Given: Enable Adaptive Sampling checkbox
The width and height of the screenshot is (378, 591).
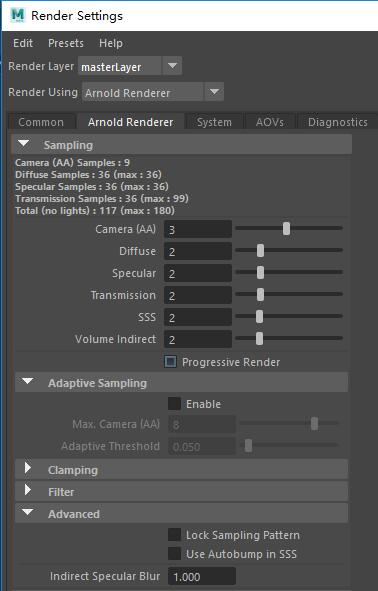Looking at the screenshot, I should [174, 404].
